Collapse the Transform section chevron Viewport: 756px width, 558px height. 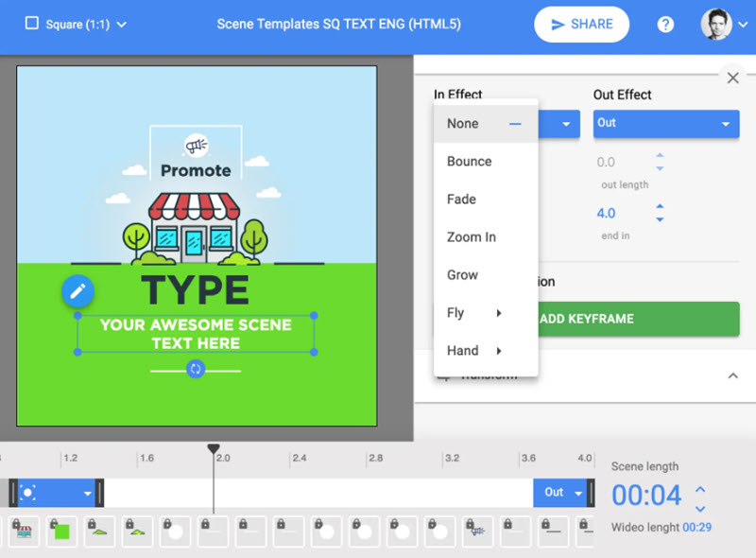(732, 375)
